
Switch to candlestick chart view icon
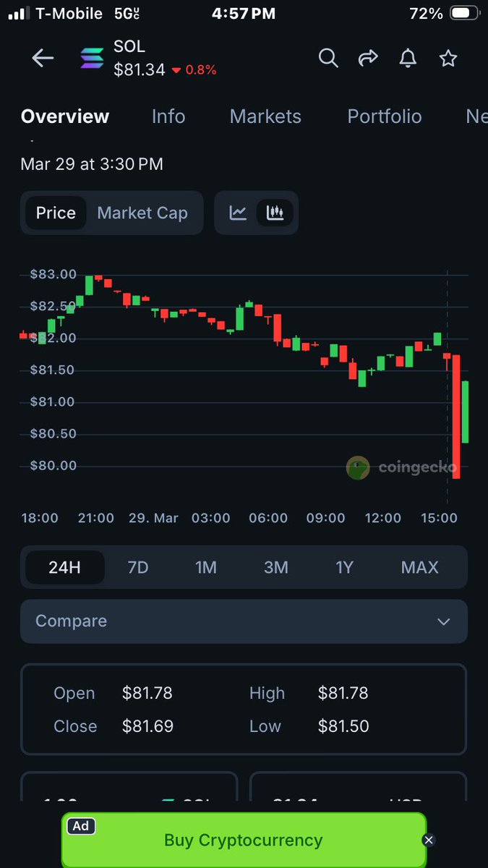coord(275,213)
